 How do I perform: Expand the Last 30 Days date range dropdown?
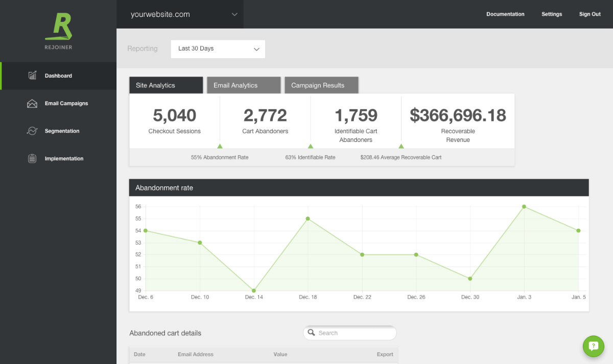(x=218, y=48)
